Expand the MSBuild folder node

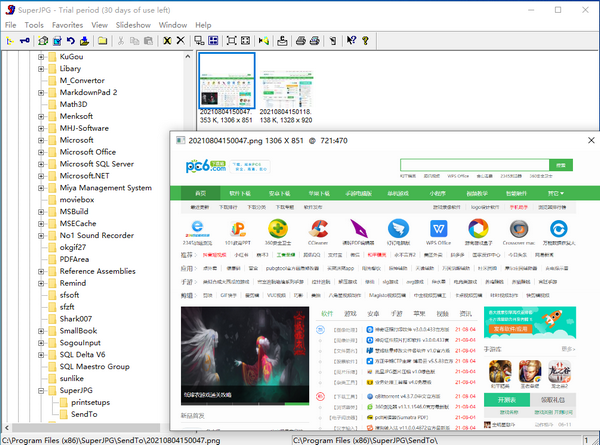41,212
